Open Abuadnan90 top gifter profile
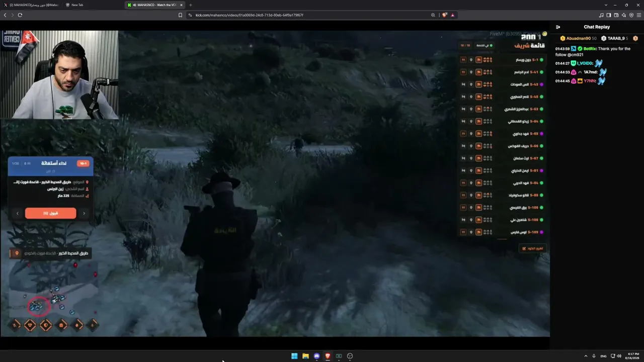The image size is (644, 362). [x=579, y=38]
